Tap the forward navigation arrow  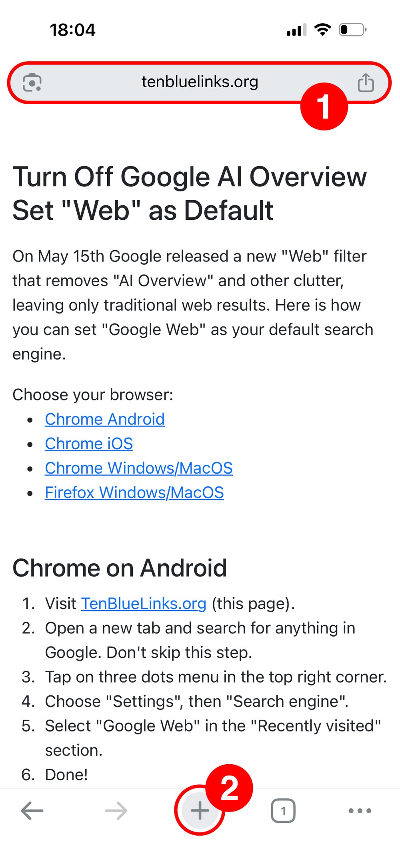[116, 811]
